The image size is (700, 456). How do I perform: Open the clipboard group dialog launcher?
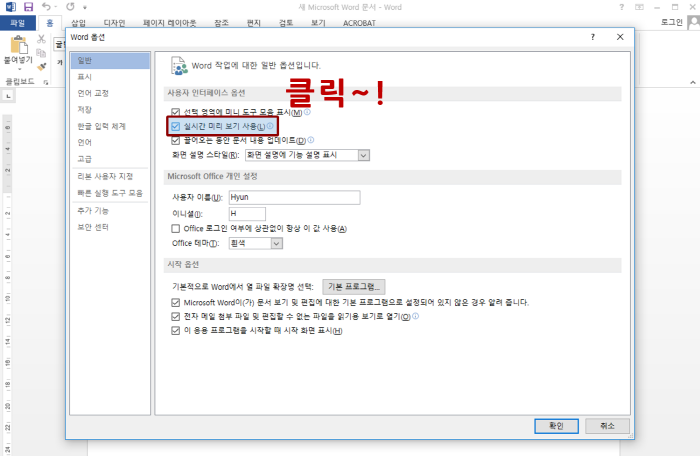(46, 82)
